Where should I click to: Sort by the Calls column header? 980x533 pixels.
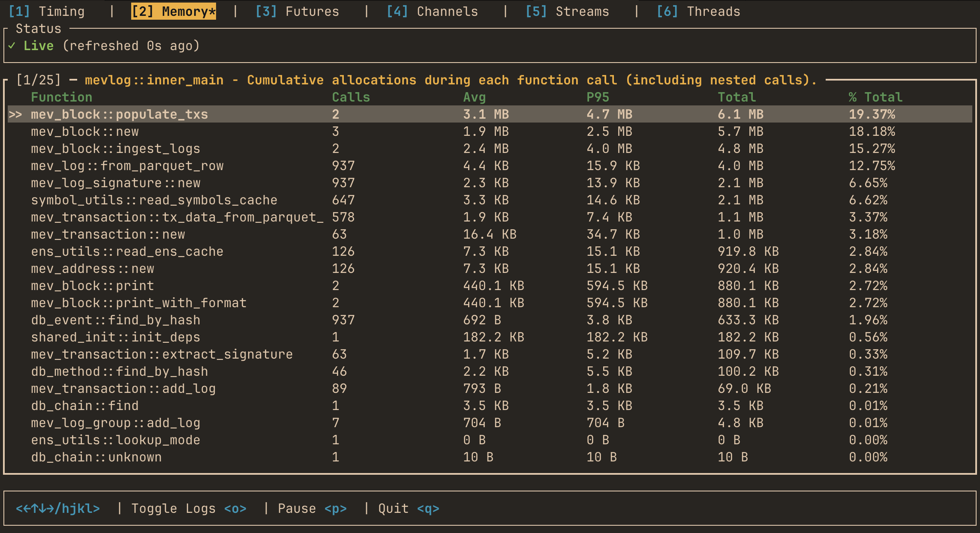coord(350,97)
